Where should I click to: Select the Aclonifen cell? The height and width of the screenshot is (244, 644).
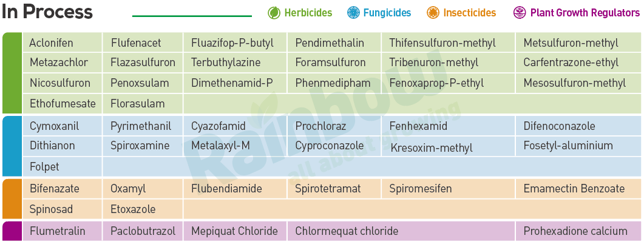coord(61,42)
